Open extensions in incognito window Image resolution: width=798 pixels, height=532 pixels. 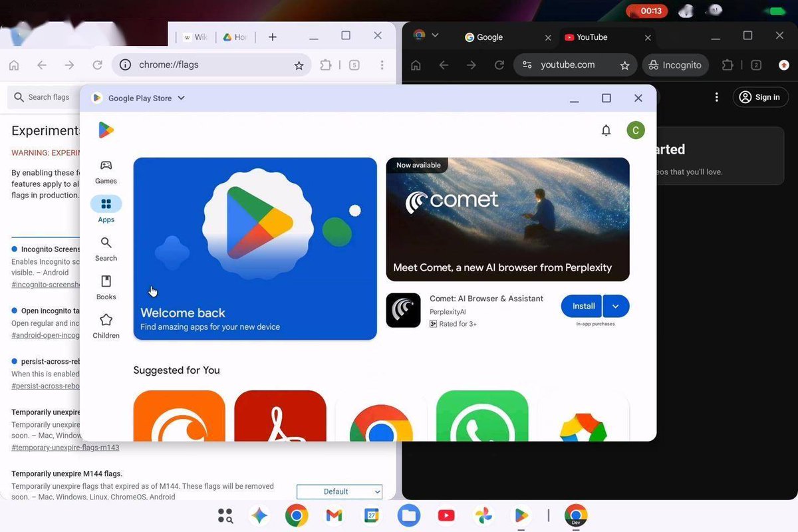click(x=728, y=65)
